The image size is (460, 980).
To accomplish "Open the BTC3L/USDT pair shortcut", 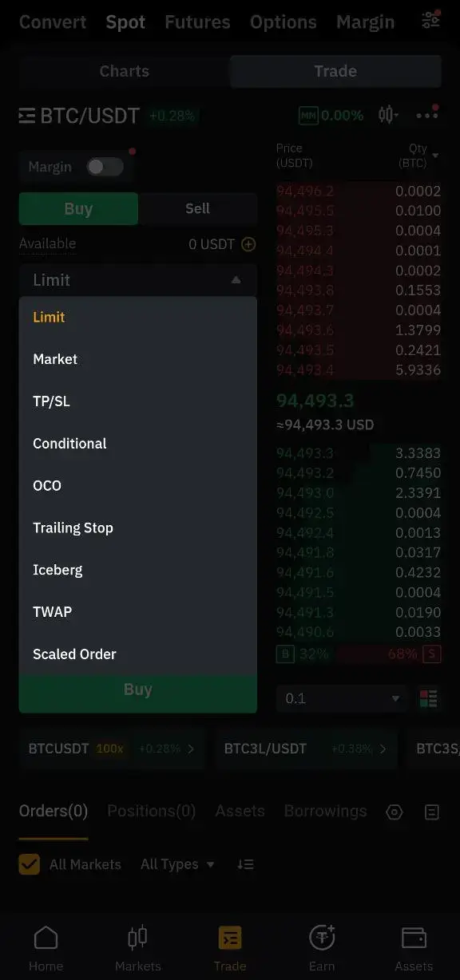I will (307, 749).
